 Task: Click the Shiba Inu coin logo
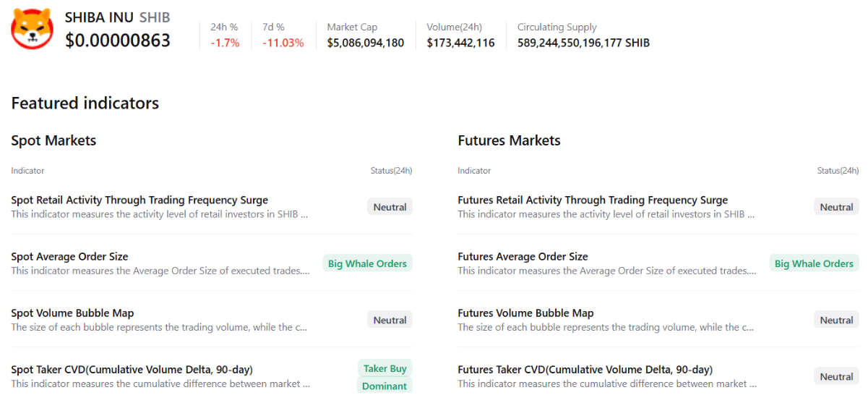click(x=33, y=30)
